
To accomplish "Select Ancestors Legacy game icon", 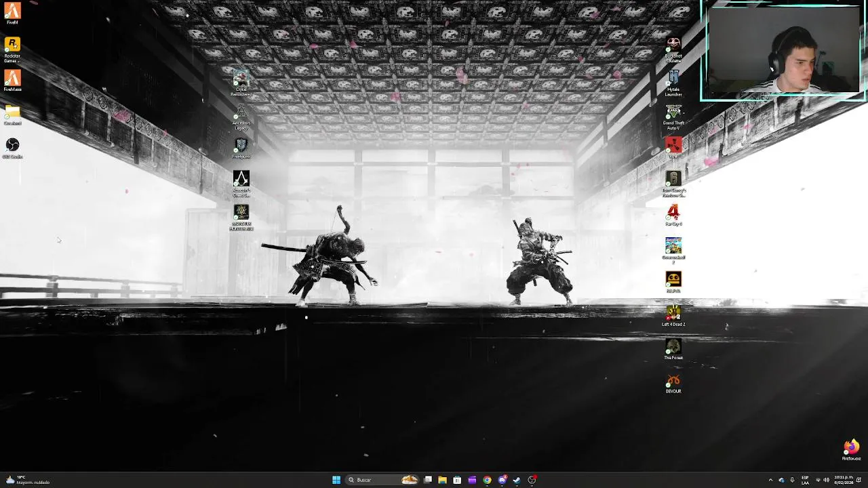I will point(241,117).
